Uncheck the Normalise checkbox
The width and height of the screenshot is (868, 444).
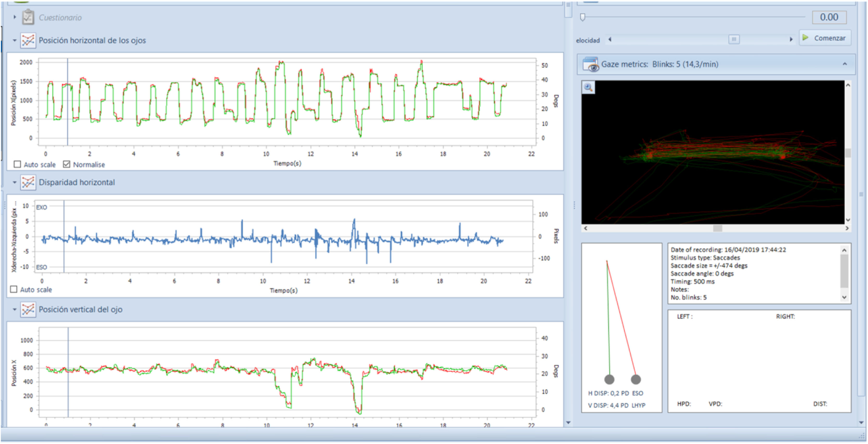click(67, 164)
